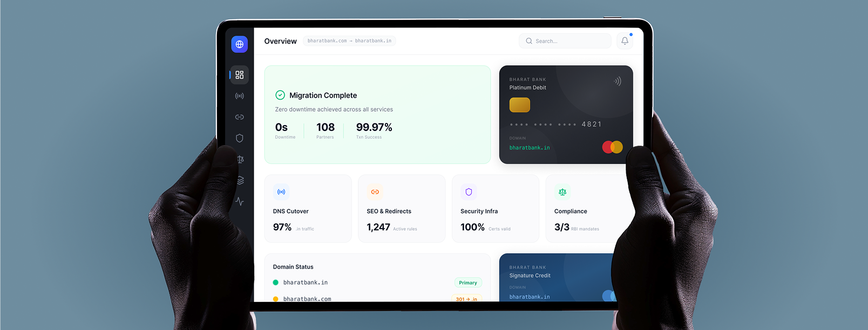Image resolution: width=868 pixels, height=330 pixels.
Task: Select bharatbank.in in Domain Status list
Action: 305,283
